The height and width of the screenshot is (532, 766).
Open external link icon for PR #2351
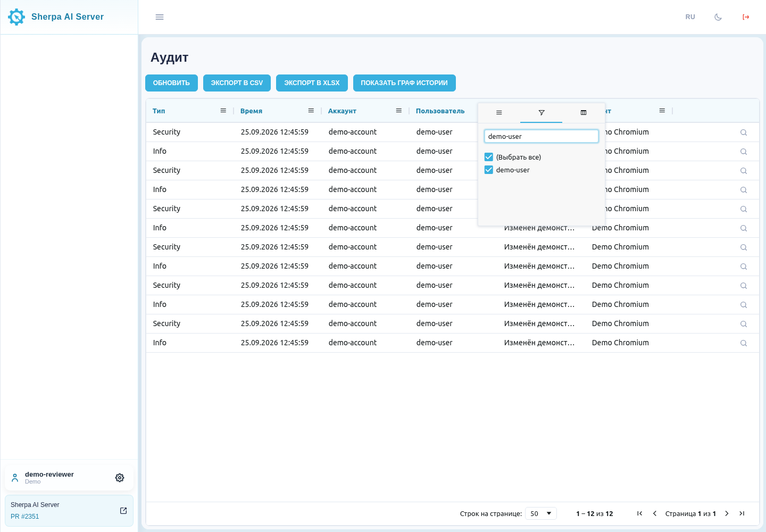123,511
